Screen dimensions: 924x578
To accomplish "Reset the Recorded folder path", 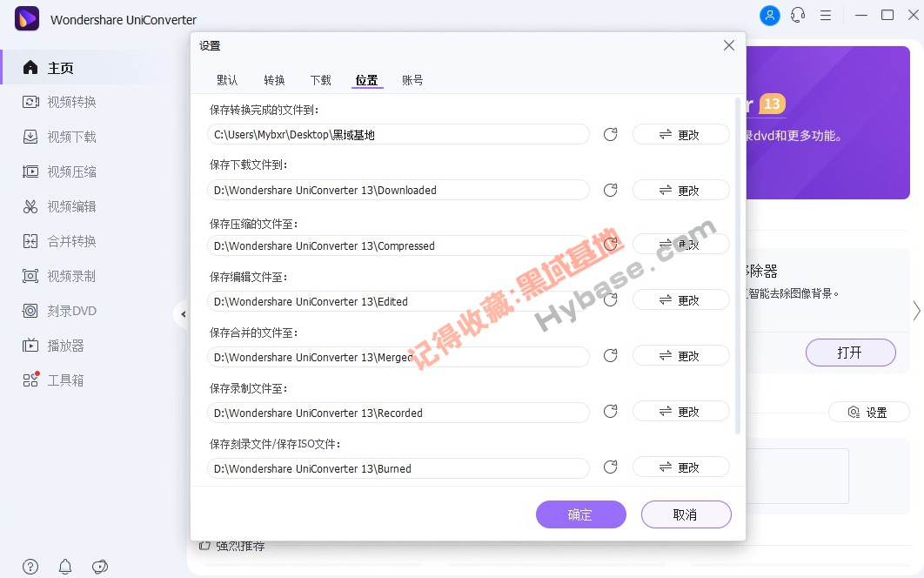I will click(611, 411).
